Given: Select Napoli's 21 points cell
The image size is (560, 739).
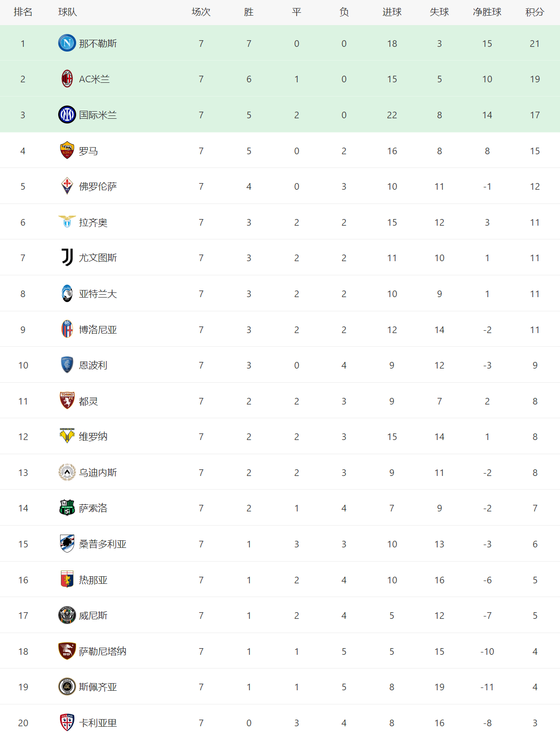Looking at the screenshot, I should pyautogui.click(x=535, y=44).
